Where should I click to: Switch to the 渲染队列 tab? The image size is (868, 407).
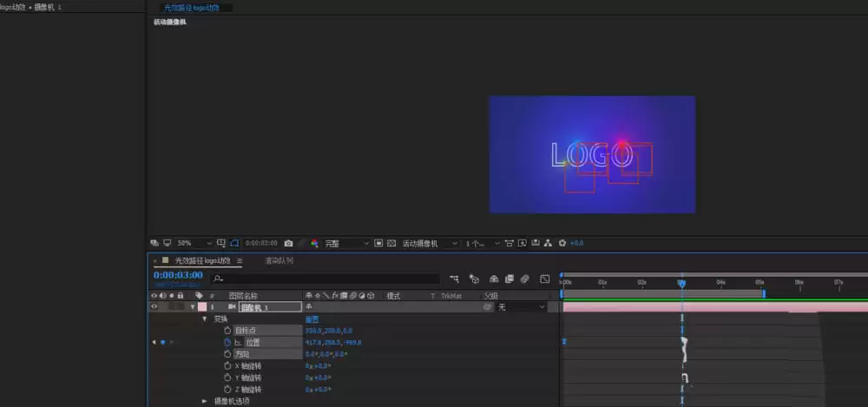pos(279,260)
